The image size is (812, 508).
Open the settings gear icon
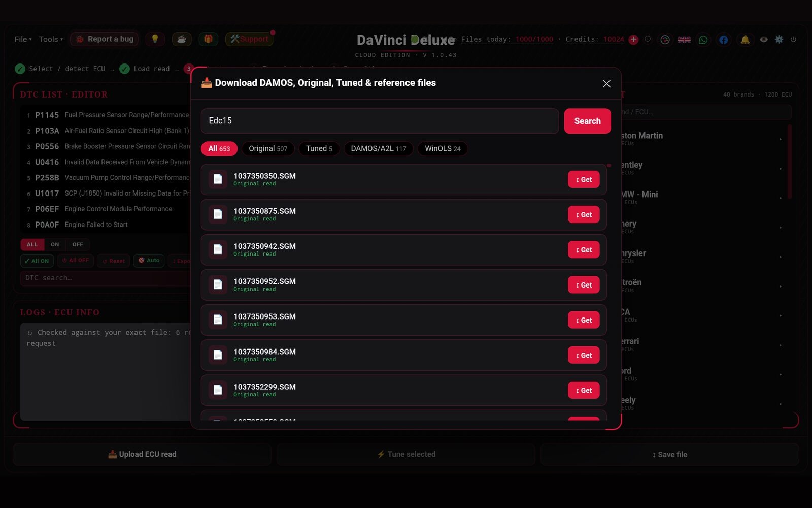(x=779, y=39)
